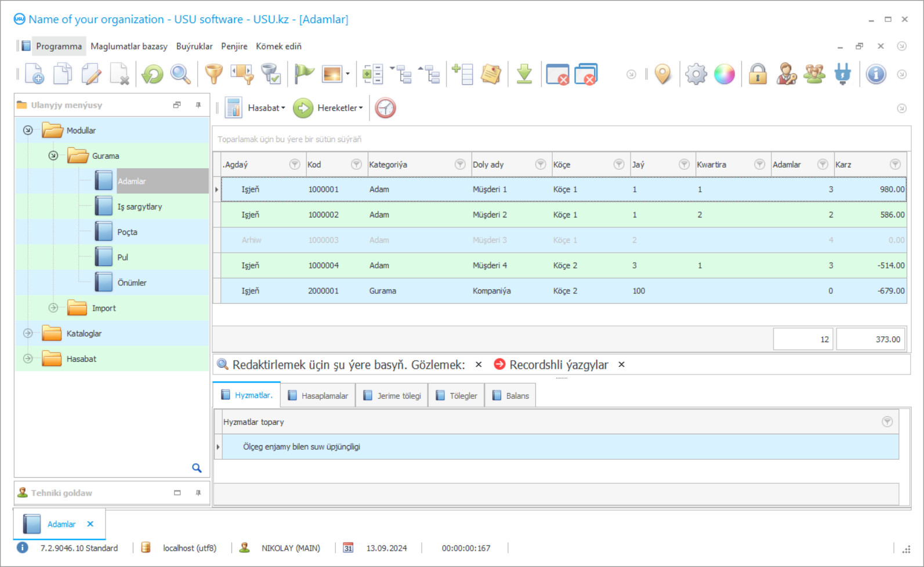This screenshot has width=924, height=567.
Task: Click the green download arrow icon
Action: [524, 74]
